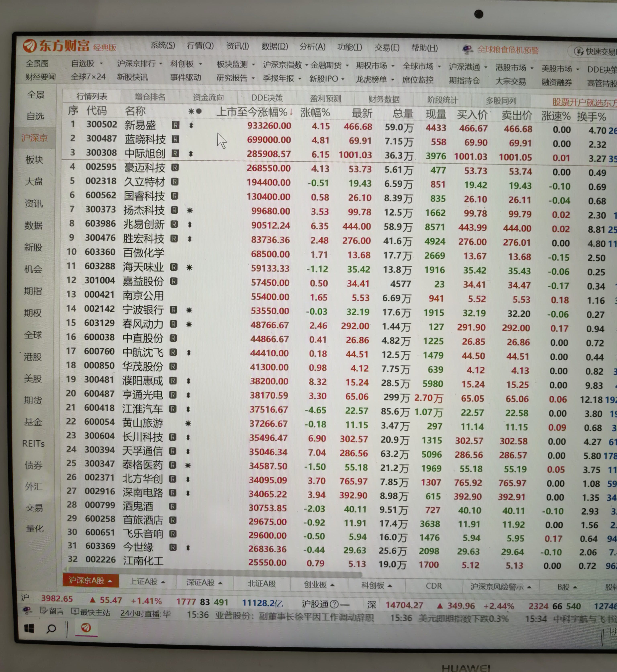Switch to the DDE决策 tab
The image size is (617, 672).
click(267, 98)
